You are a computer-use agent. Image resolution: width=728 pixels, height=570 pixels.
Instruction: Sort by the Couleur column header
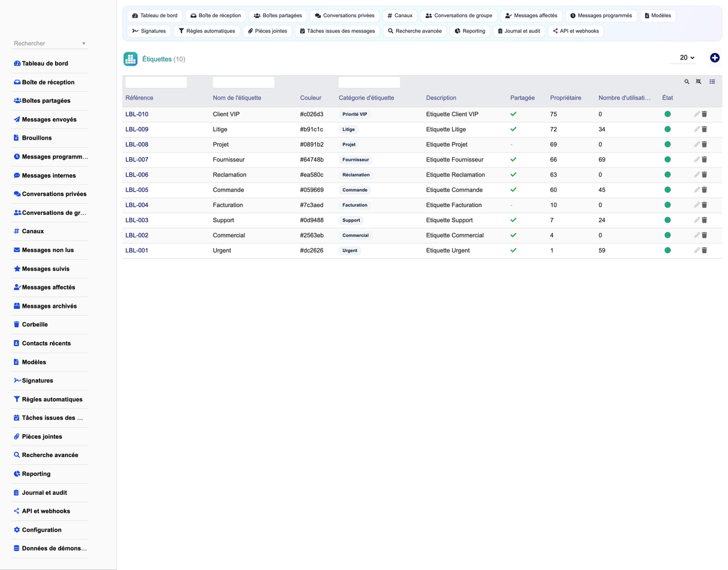point(311,98)
